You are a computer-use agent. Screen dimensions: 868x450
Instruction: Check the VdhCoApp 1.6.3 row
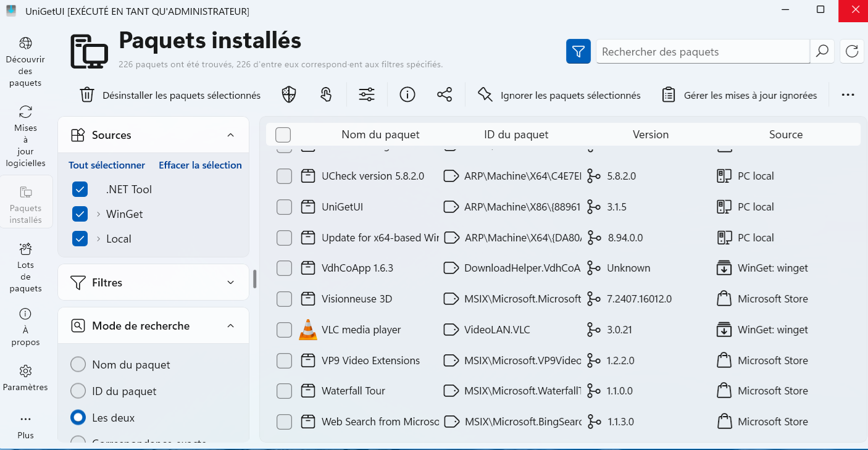[x=284, y=268]
